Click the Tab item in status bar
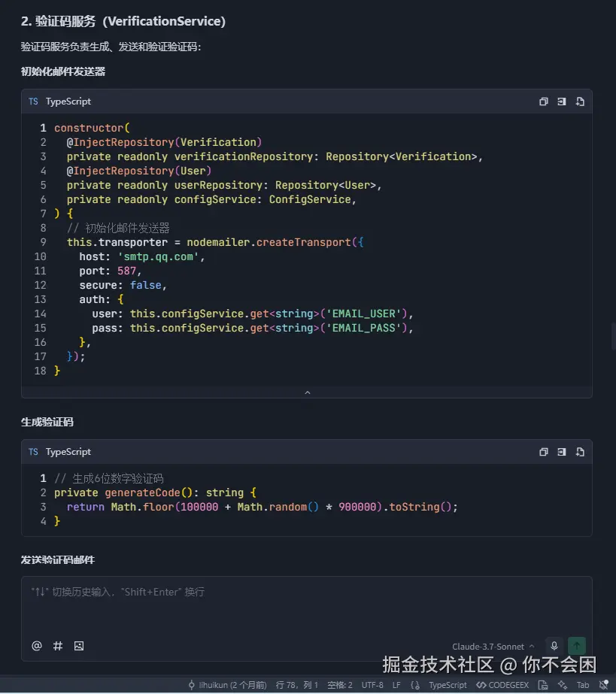This screenshot has width=616, height=694. tap(583, 685)
